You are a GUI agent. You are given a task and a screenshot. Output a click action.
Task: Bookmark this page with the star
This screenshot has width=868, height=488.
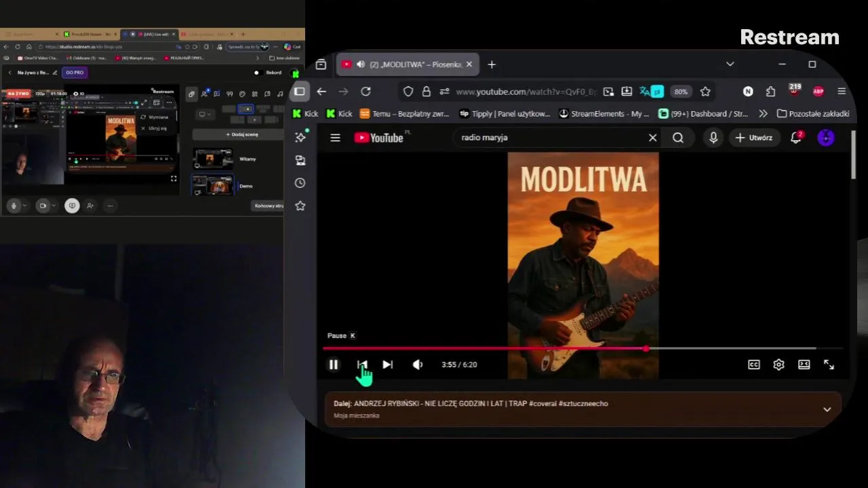tap(705, 91)
